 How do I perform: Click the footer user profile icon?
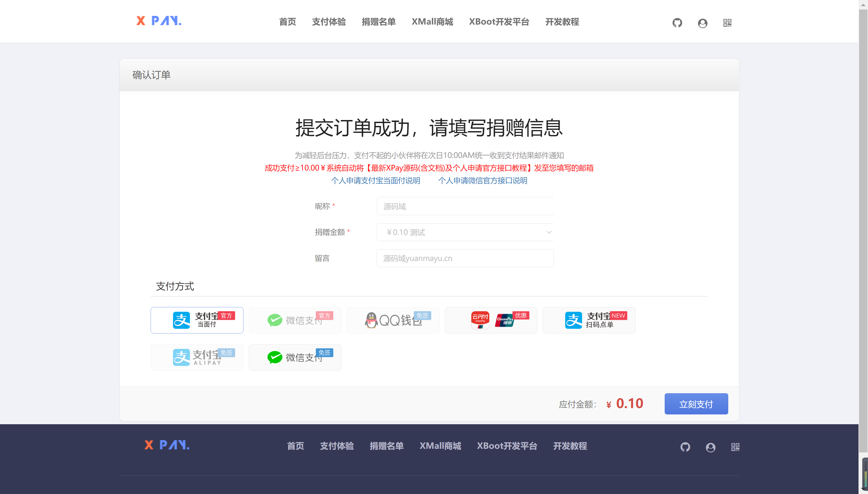click(x=710, y=447)
